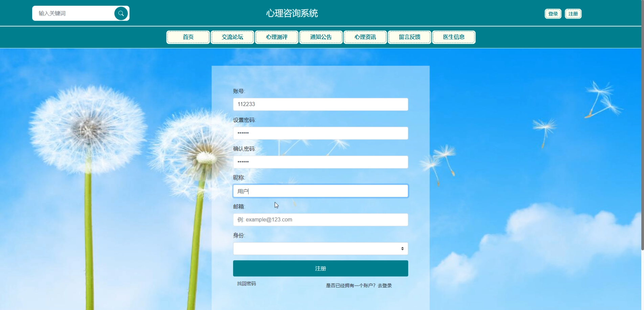This screenshot has width=644, height=310.
Task: Click the magnifier search icon button
Action: tap(121, 14)
